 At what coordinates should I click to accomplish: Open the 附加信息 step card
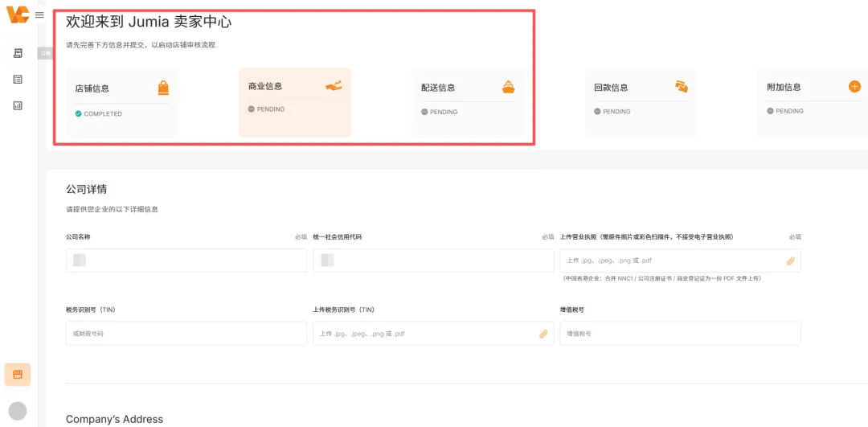tap(813, 102)
